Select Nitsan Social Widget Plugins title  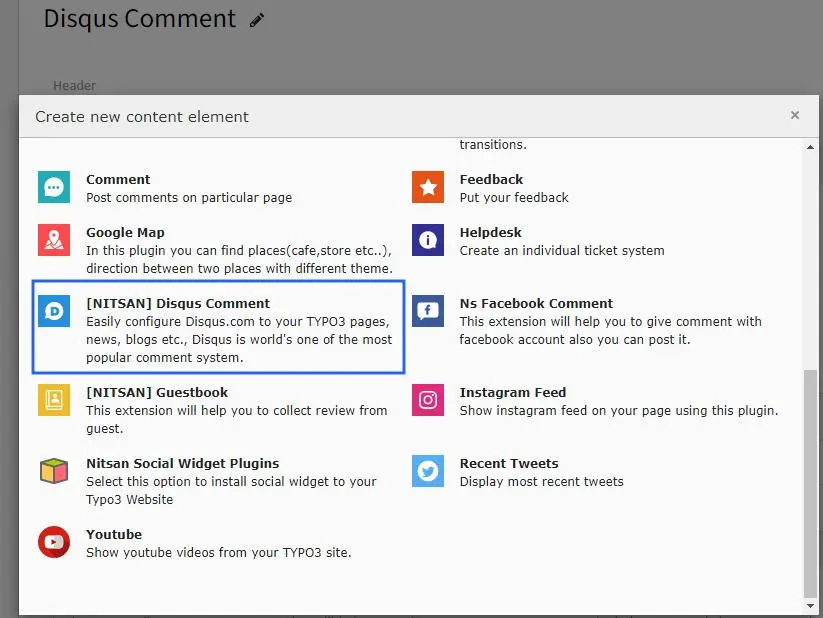point(183,464)
